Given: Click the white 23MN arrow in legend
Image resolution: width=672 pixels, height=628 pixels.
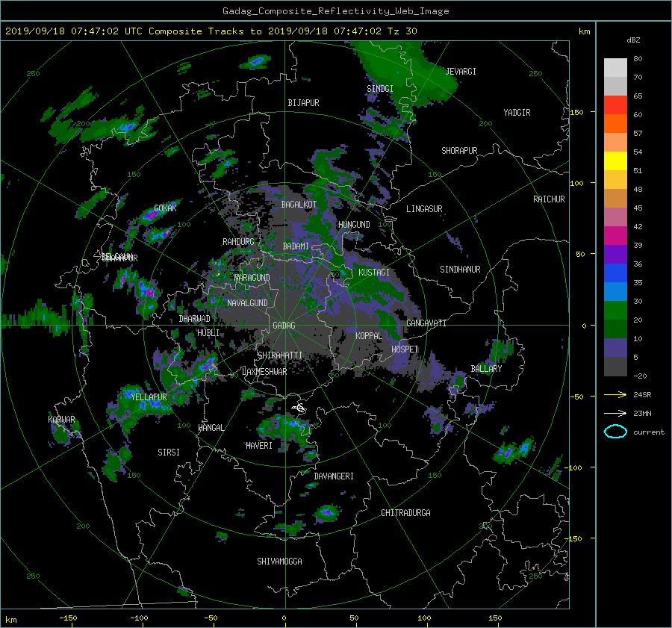Looking at the screenshot, I should pyautogui.click(x=615, y=413).
